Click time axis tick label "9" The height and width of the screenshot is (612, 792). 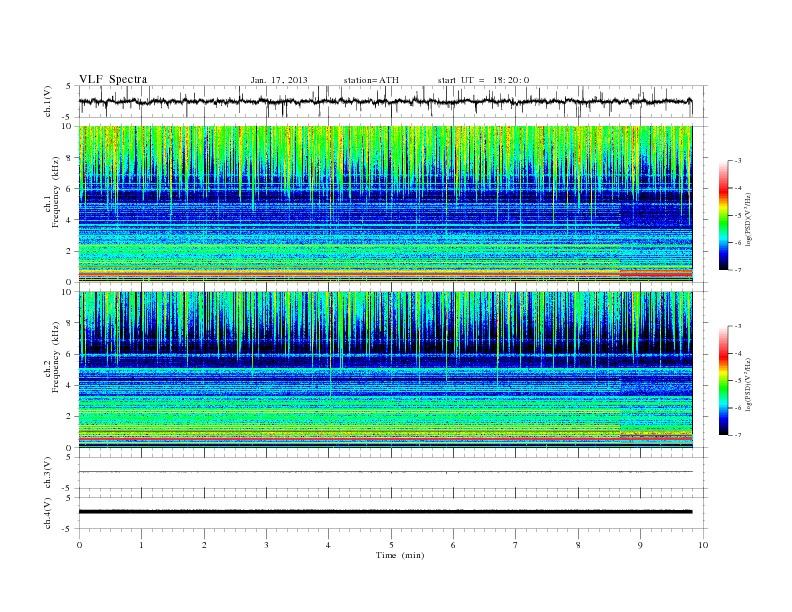click(x=640, y=545)
